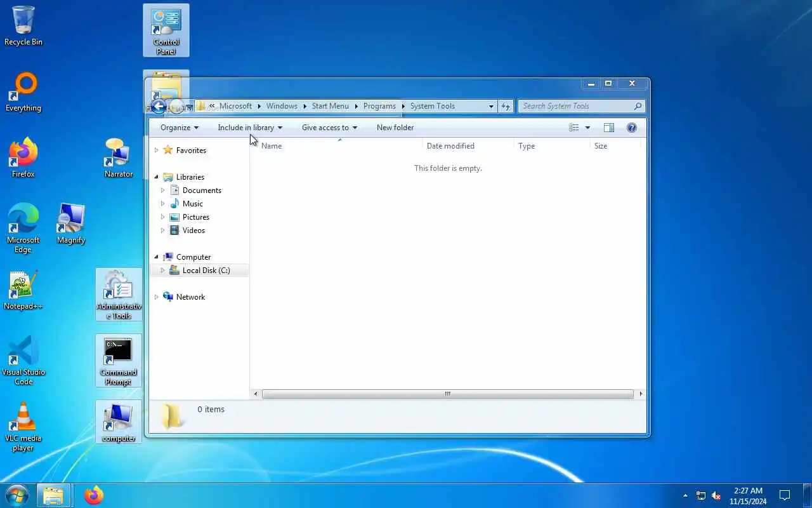This screenshot has height=508, width=812.
Task: Expand the Network tree node
Action: [156, 297]
